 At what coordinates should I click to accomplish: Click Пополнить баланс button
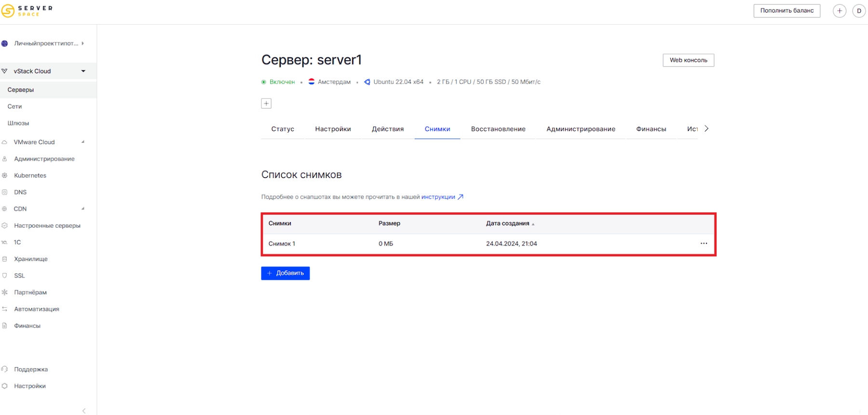pos(787,11)
